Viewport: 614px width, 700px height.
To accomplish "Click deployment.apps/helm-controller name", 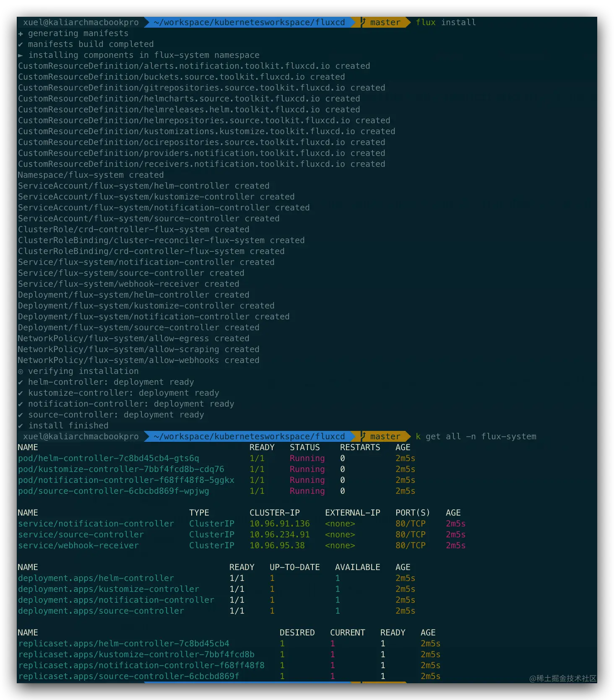I will 96,578.
